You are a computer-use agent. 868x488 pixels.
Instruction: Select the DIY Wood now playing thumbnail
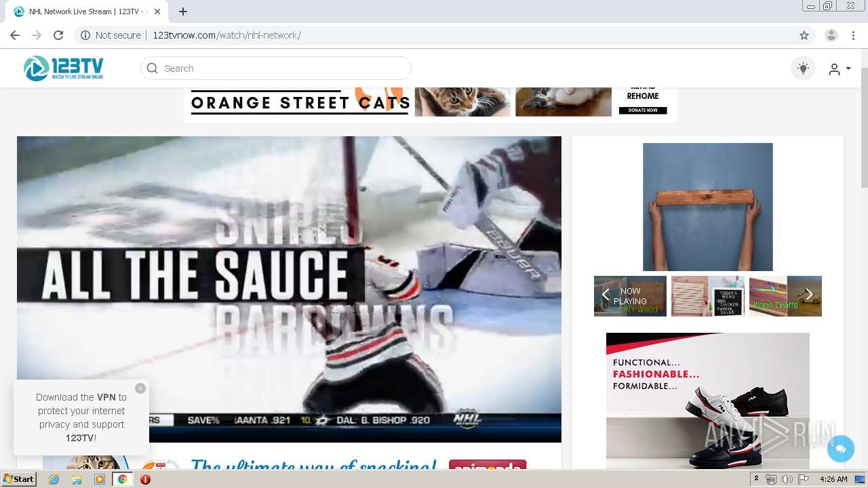point(631,296)
